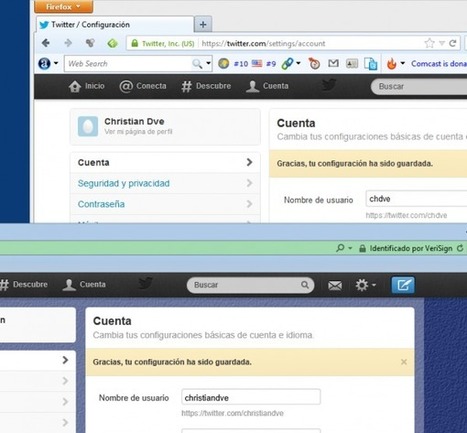This screenshot has width=467, height=433.
Task: Click the Web Search toolbar field
Action: pyautogui.click(x=128, y=64)
